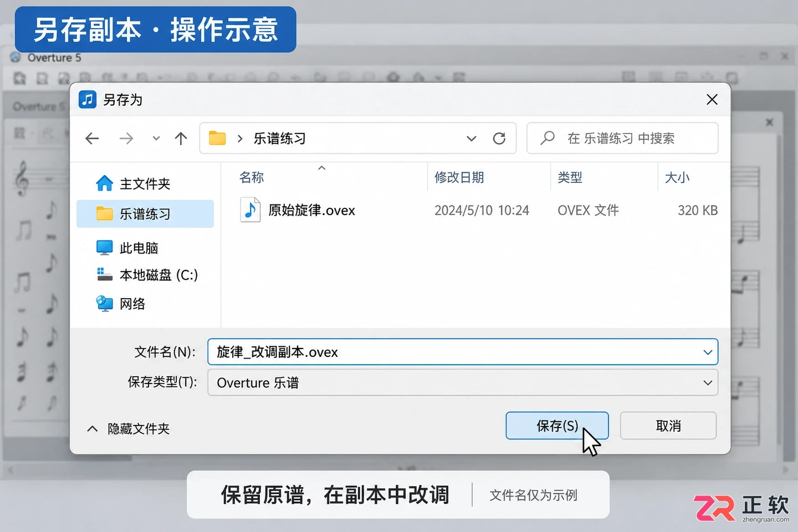The height and width of the screenshot is (532, 798).
Task: Click the Forward arrow in Save As dialog
Action: (x=126, y=139)
